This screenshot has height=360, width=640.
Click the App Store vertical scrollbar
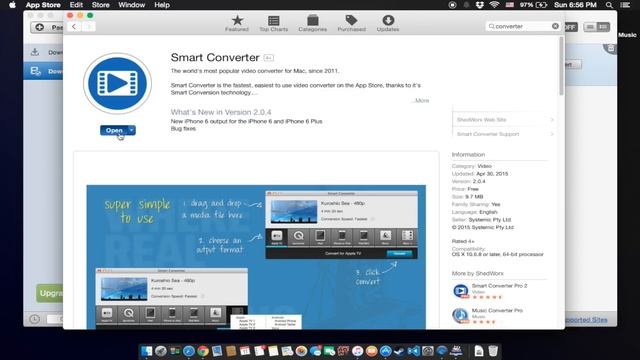pos(562,65)
